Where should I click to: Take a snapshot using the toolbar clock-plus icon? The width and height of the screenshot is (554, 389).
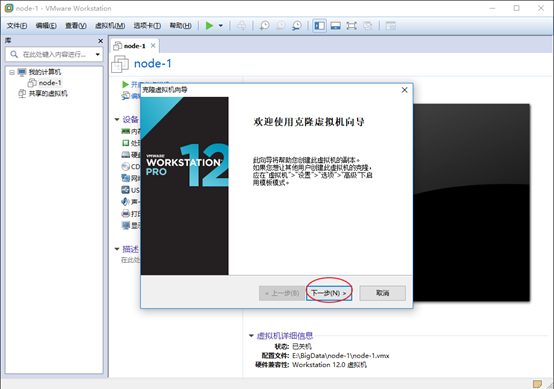click(264, 25)
